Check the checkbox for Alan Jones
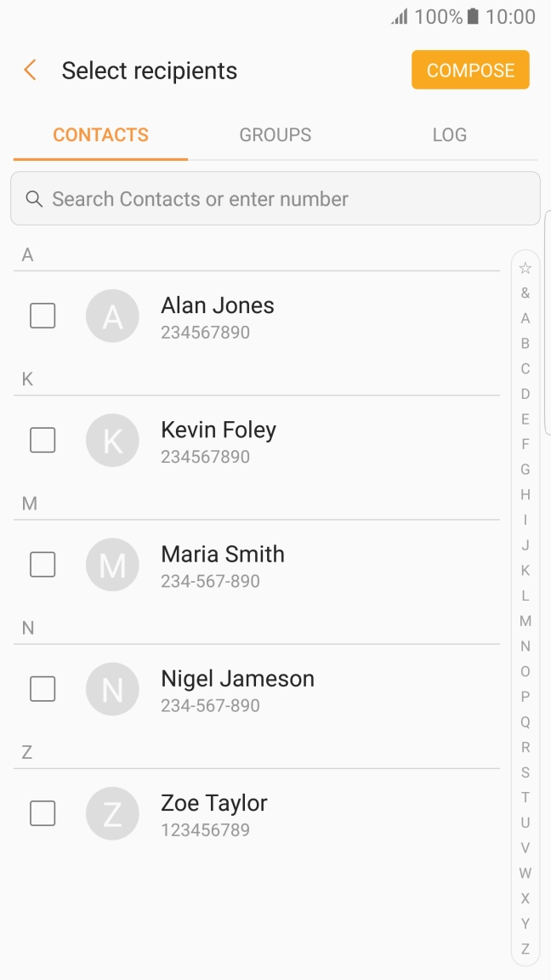The image size is (551, 980). 43,316
